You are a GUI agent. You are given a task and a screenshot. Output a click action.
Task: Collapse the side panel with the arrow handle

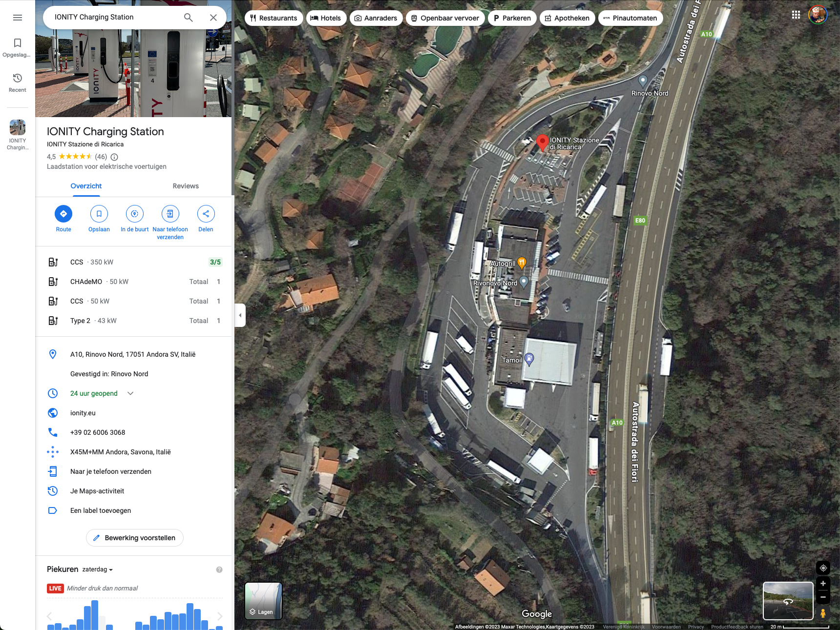[240, 315]
